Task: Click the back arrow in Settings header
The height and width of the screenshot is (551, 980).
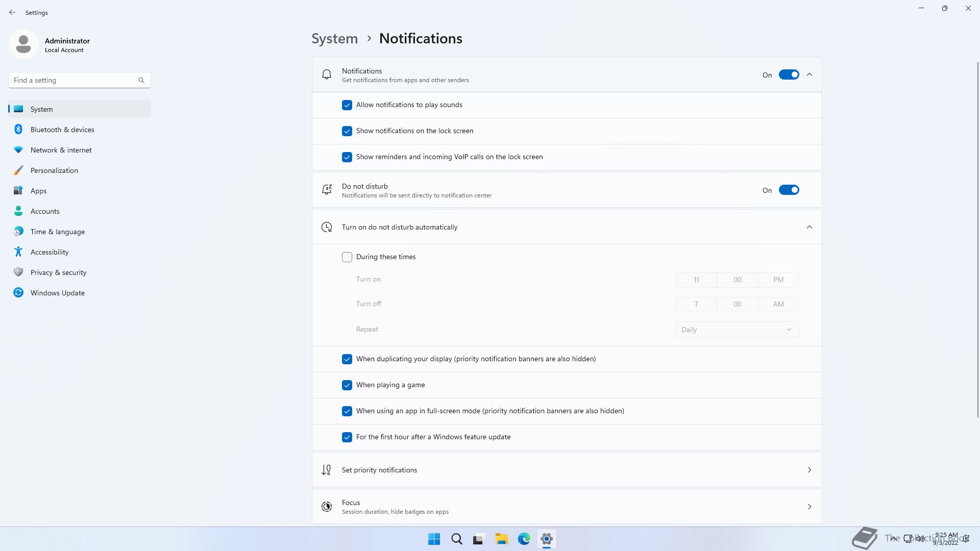Action: tap(12, 12)
